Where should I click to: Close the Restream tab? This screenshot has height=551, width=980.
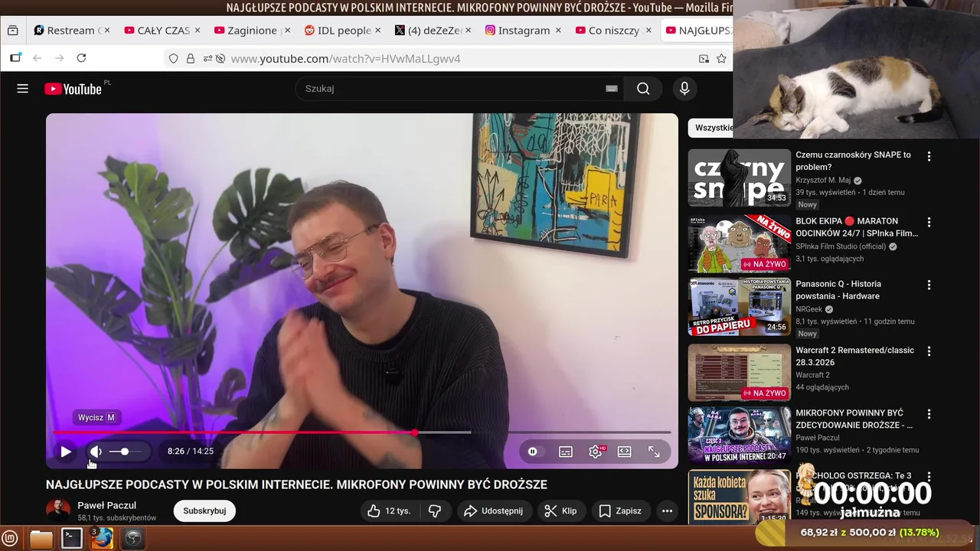pos(107,31)
